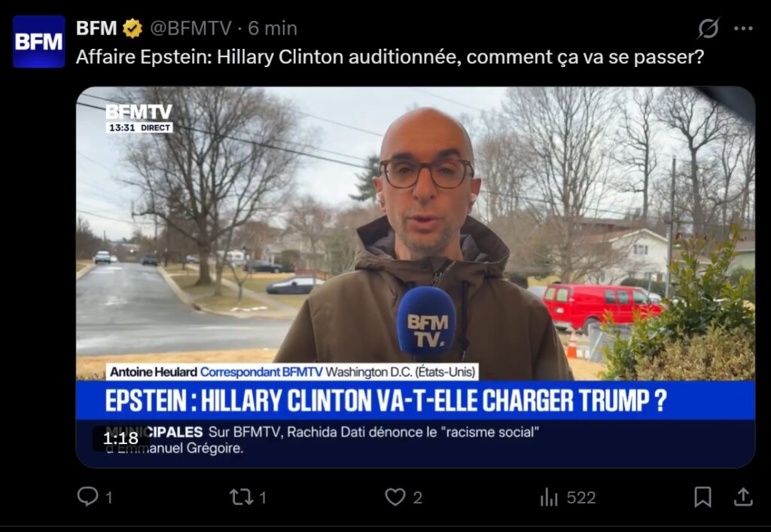The width and height of the screenshot is (771, 532).
Task: Open the three-dot more options menu
Action: click(743, 29)
